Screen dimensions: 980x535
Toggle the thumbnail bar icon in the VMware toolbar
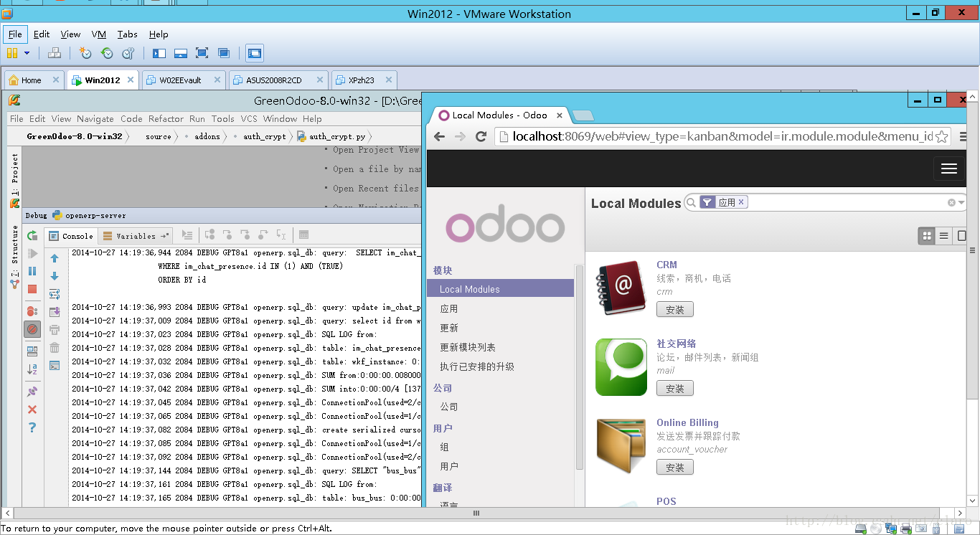(181, 53)
